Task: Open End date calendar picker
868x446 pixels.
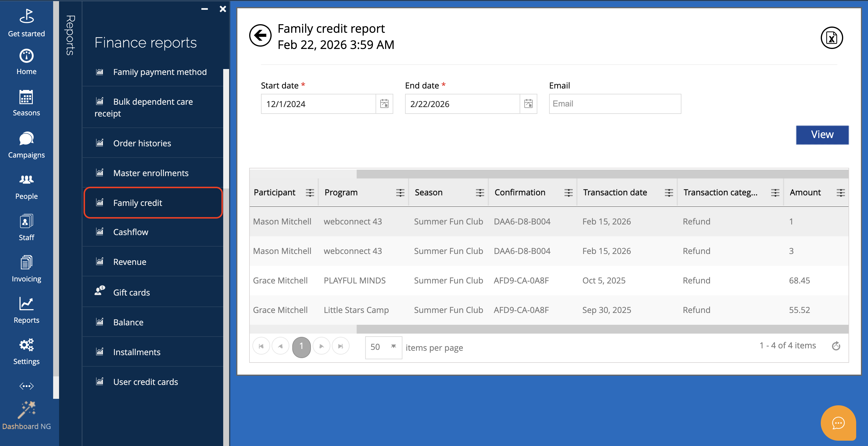Action: tap(528, 104)
